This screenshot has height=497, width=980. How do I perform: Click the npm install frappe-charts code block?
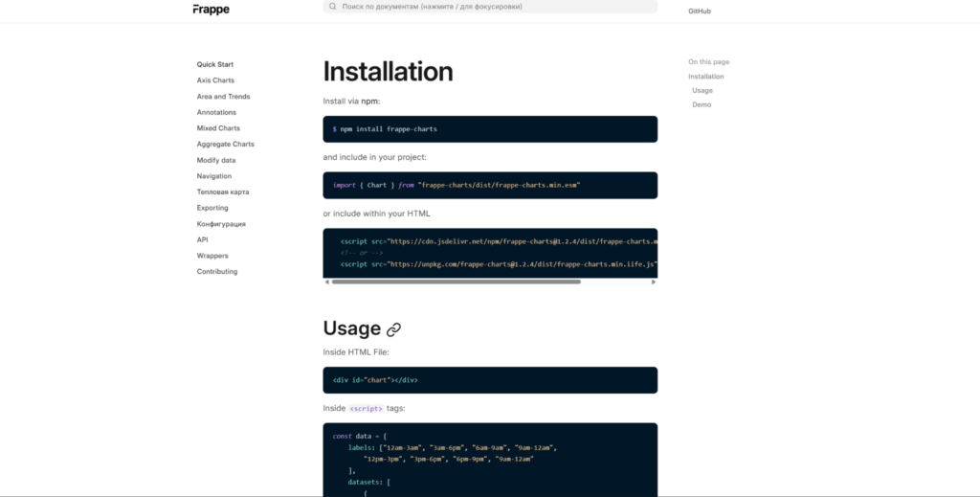pyautogui.click(x=490, y=129)
